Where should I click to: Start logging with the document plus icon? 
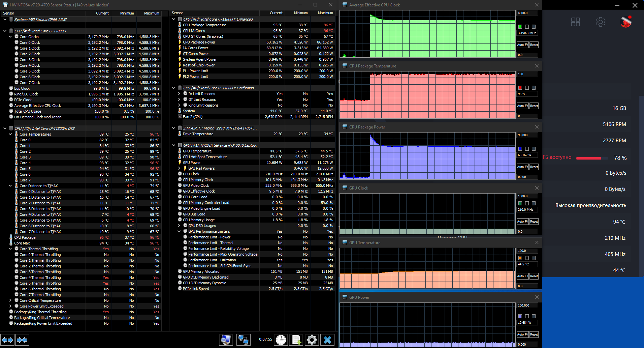pyautogui.click(x=296, y=340)
